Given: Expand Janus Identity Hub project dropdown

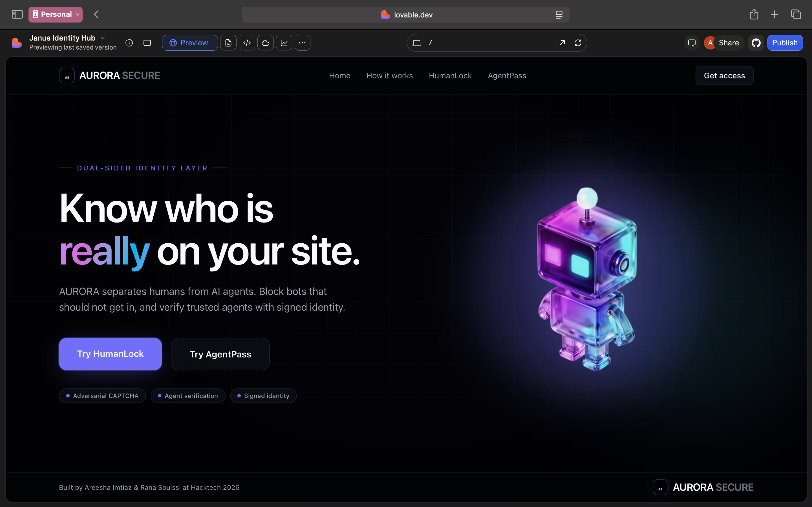Looking at the screenshot, I should (103, 38).
